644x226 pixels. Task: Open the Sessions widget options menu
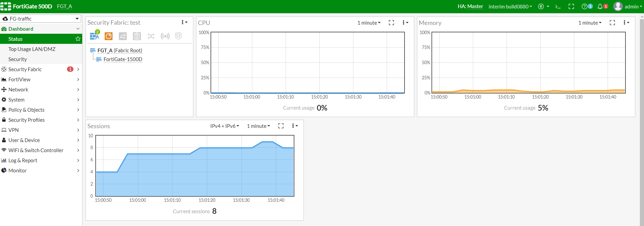(295, 126)
